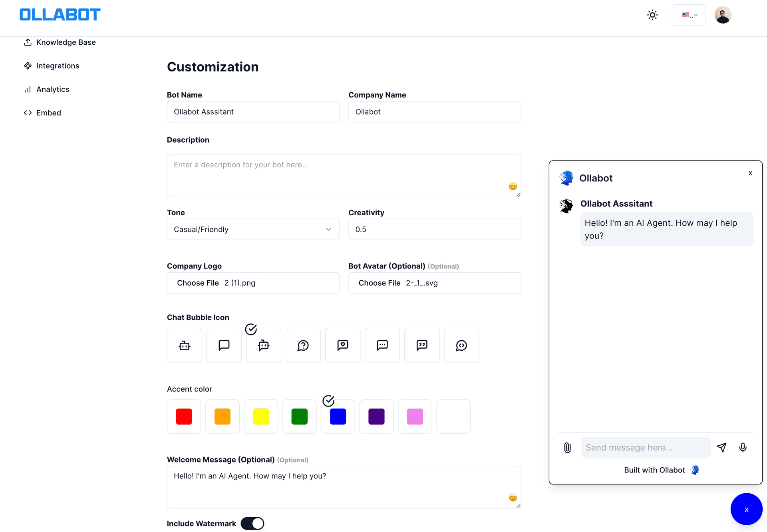Pick the purple accent color
Screen dimensions: 767x532
click(x=376, y=417)
